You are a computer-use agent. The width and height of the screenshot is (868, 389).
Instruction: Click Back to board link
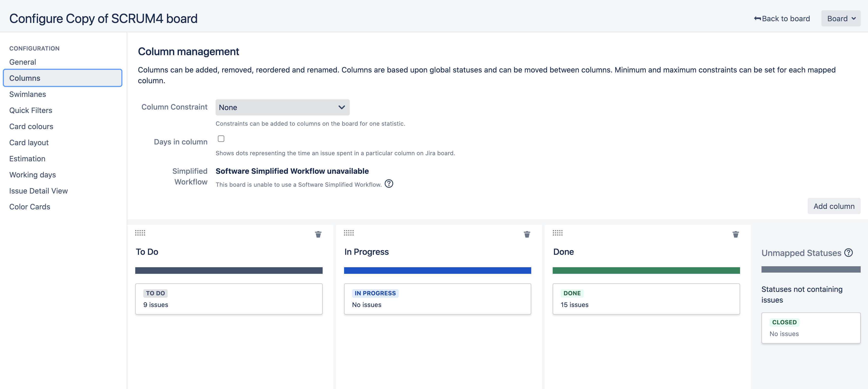(782, 19)
